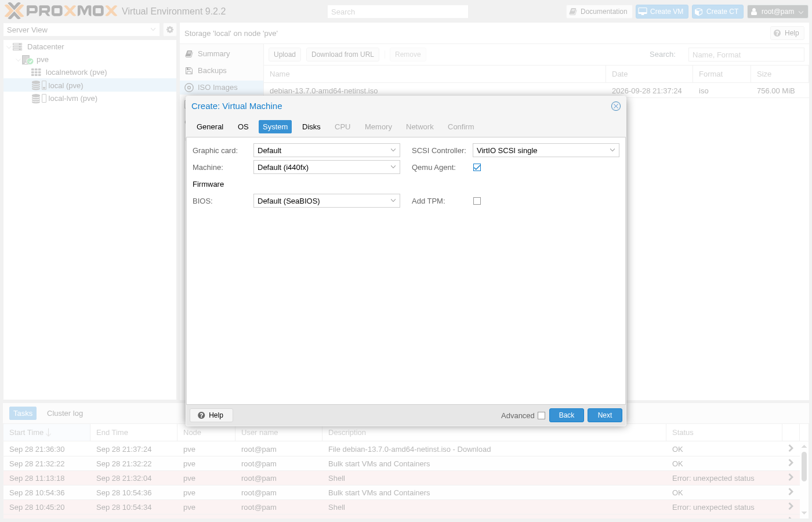Focus the ISO Name, Format search field

coord(746,55)
